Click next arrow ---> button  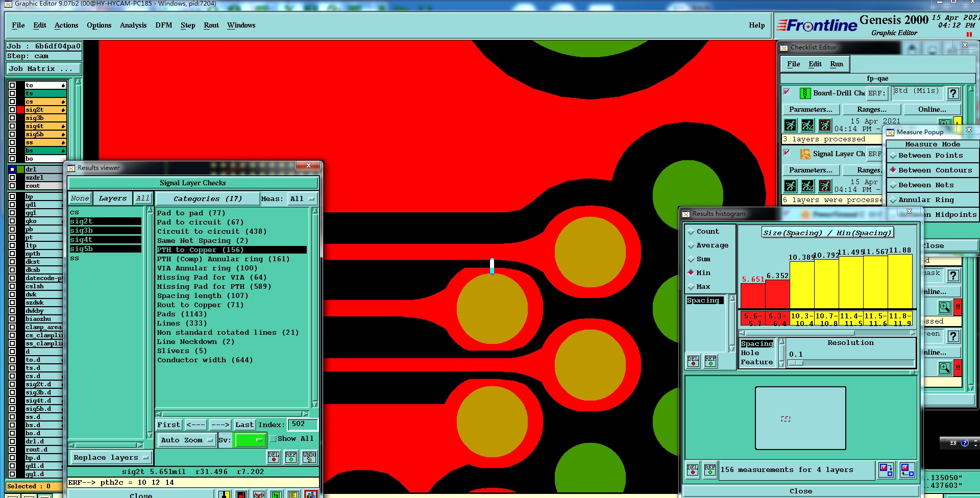click(x=220, y=425)
